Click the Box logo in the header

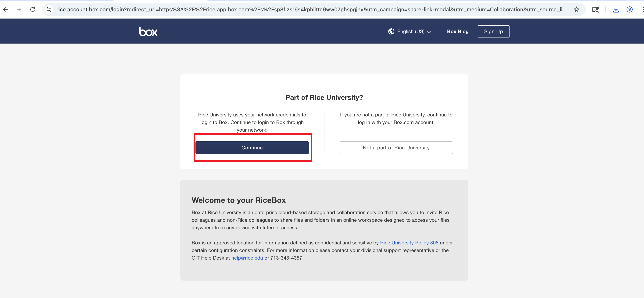(x=148, y=31)
